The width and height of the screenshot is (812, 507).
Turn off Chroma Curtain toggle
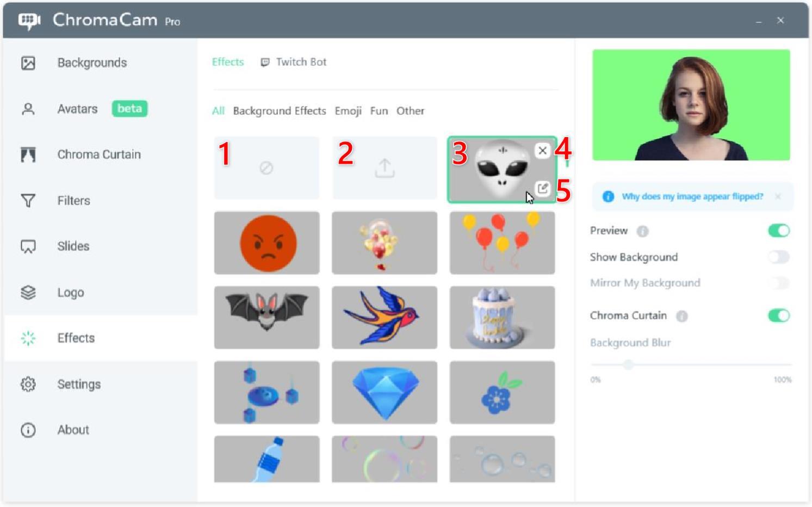click(779, 316)
